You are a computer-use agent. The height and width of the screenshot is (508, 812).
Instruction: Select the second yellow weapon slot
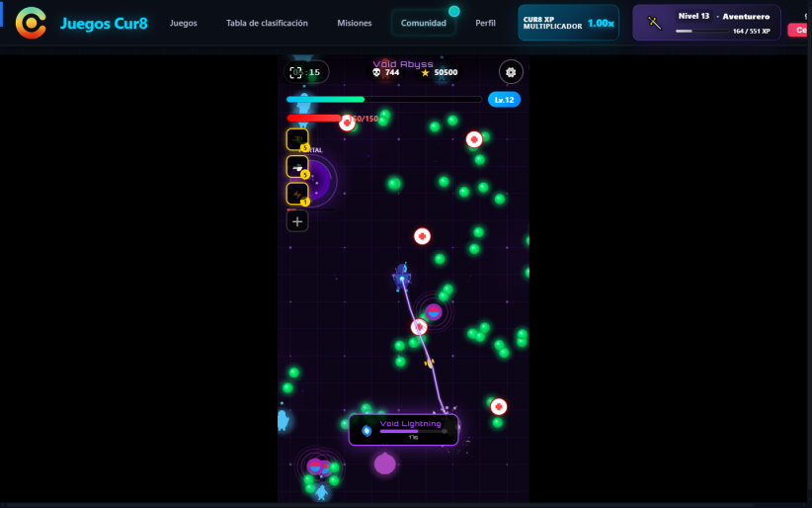click(x=297, y=166)
